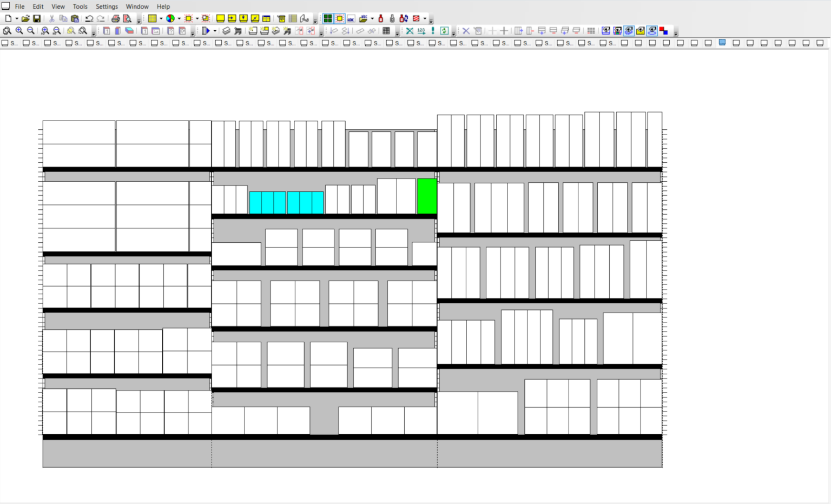Viewport: 831px width, 504px height.
Task: Toggle the green four-square grid view button
Action: pyautogui.click(x=328, y=18)
